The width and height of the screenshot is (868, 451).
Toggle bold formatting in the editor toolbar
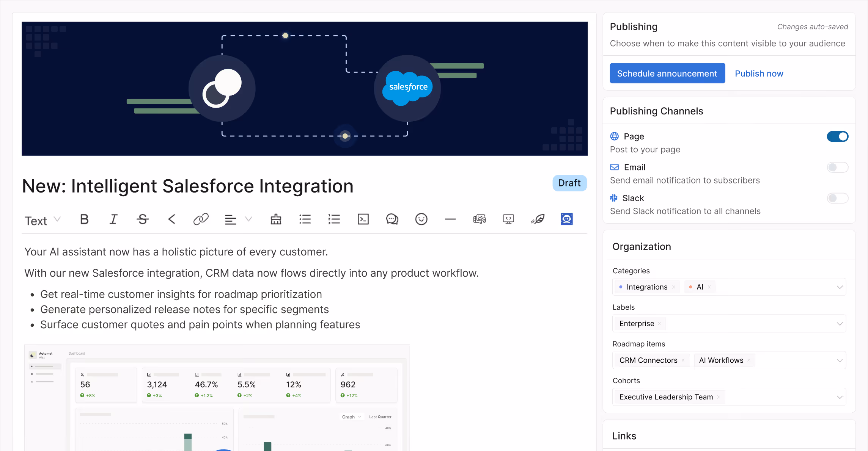(84, 219)
